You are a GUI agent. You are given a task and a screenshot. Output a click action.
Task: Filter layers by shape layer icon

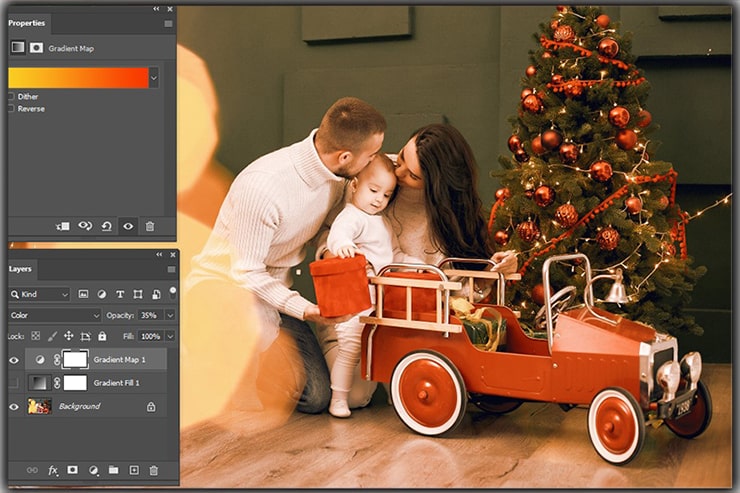(x=138, y=294)
